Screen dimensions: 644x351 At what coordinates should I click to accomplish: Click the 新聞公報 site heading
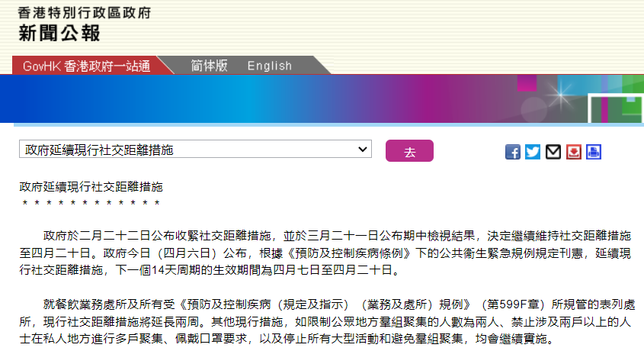click(x=59, y=34)
